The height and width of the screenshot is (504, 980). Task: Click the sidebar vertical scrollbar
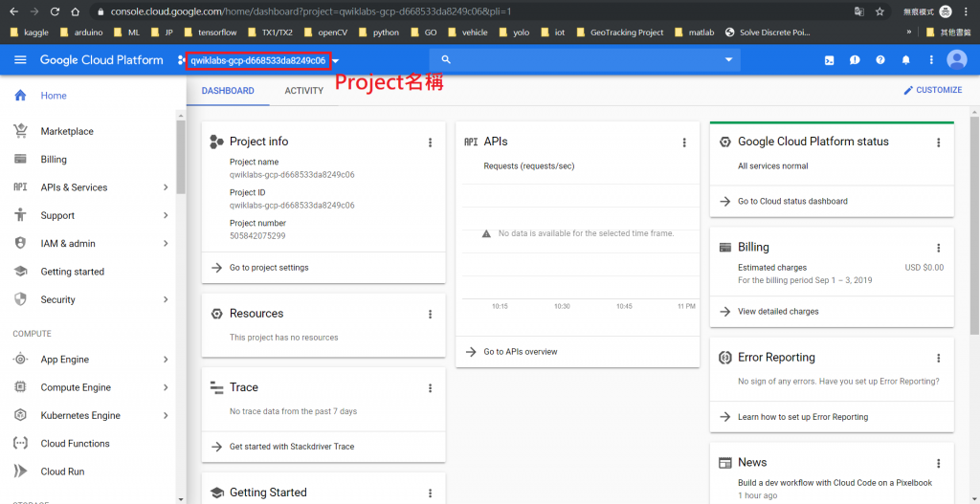click(181, 156)
